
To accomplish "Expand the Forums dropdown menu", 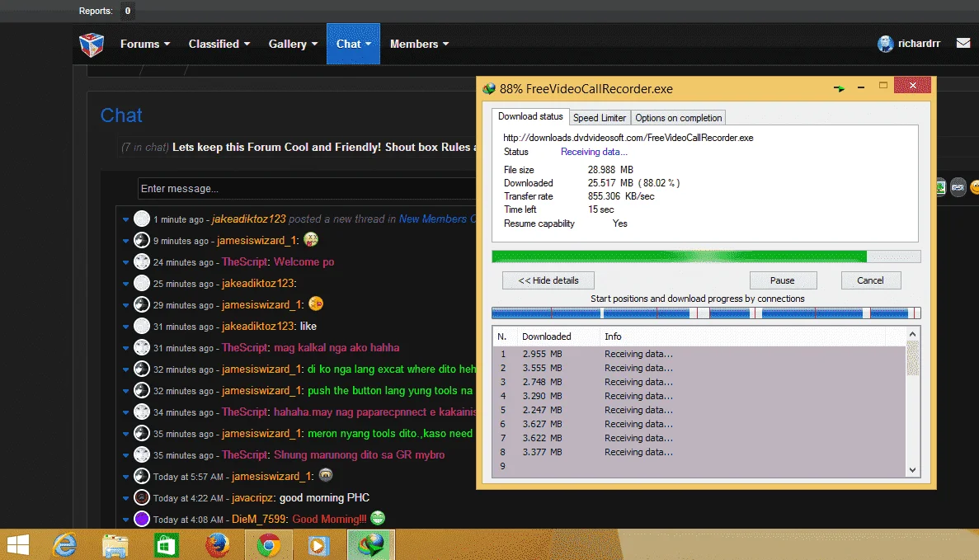I will (x=145, y=44).
